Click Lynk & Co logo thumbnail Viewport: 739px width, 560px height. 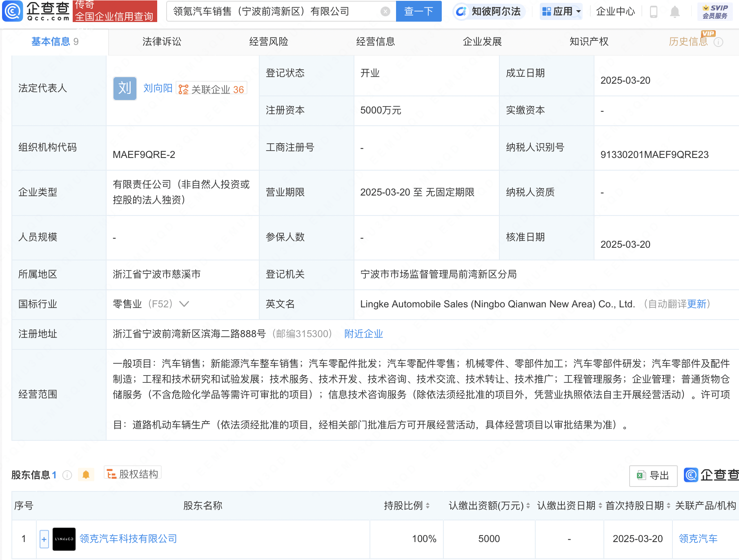pos(64,539)
